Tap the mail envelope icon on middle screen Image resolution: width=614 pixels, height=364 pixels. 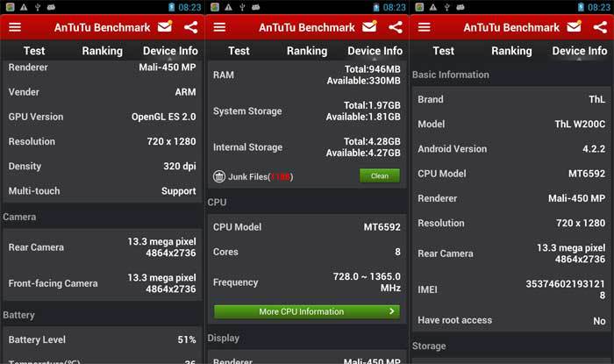[369, 27]
